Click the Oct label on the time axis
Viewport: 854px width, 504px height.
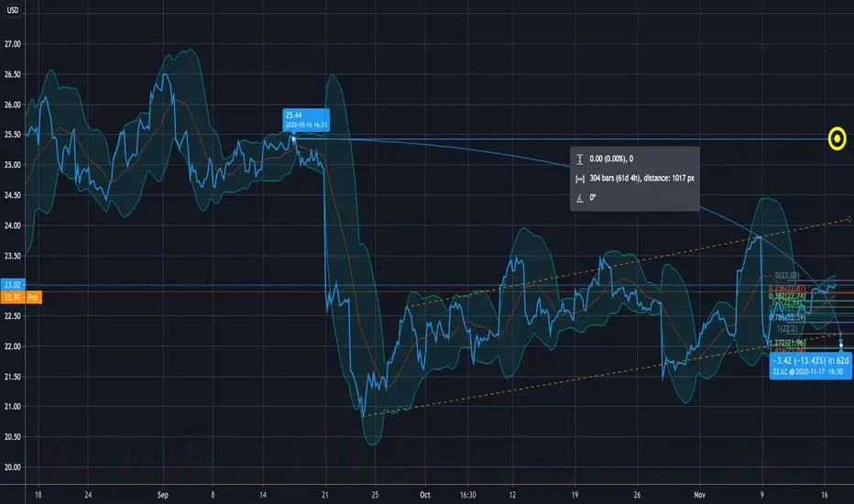[x=425, y=495]
